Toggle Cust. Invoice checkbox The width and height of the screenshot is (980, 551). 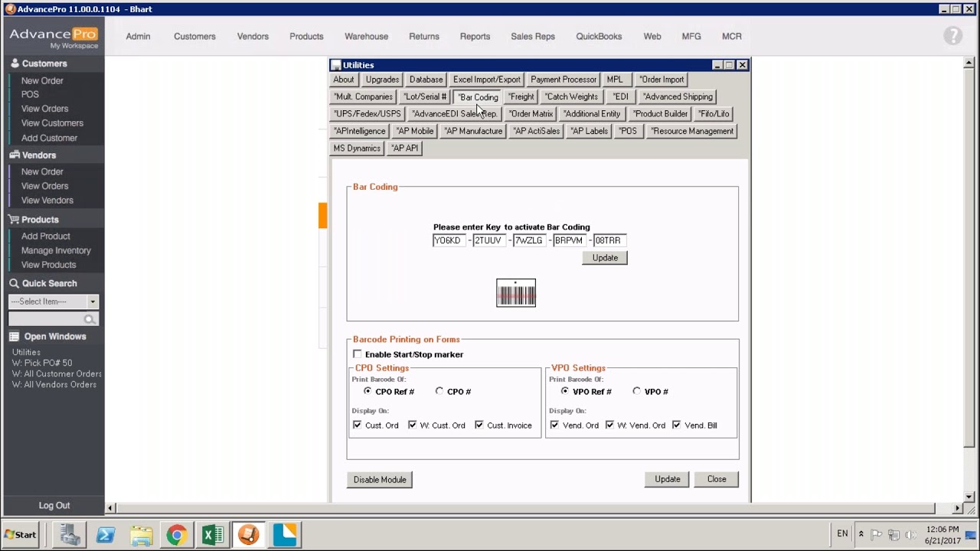click(479, 425)
